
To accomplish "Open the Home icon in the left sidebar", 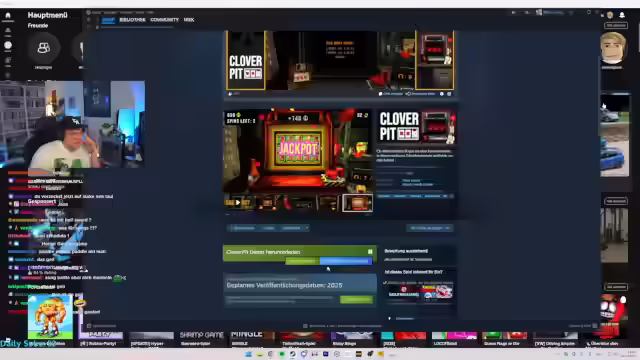I will point(8,16).
